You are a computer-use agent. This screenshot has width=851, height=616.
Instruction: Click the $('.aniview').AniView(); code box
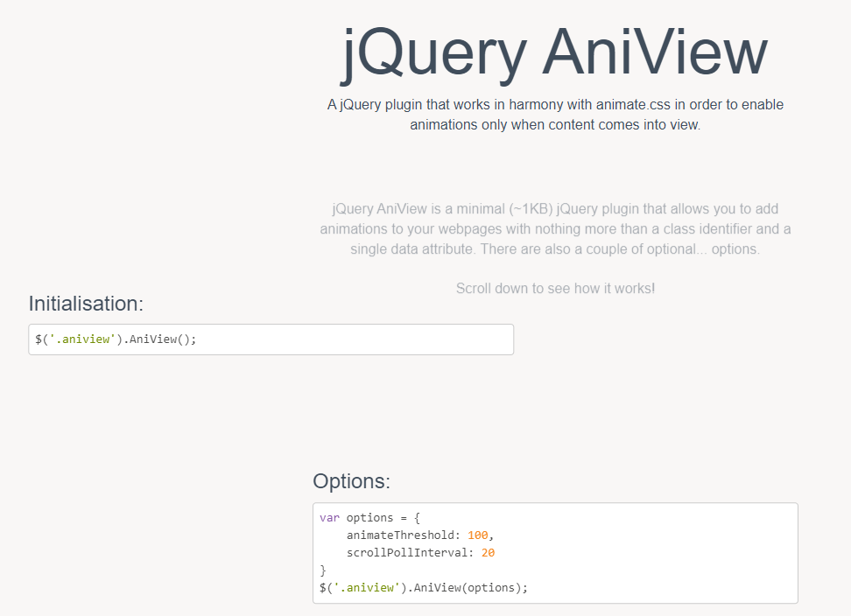[x=271, y=339]
